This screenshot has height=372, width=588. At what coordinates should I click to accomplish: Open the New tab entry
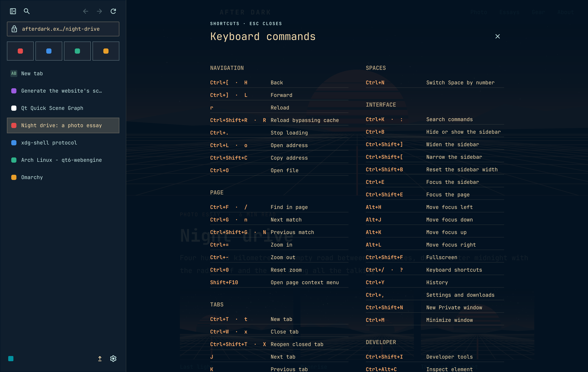pos(63,74)
